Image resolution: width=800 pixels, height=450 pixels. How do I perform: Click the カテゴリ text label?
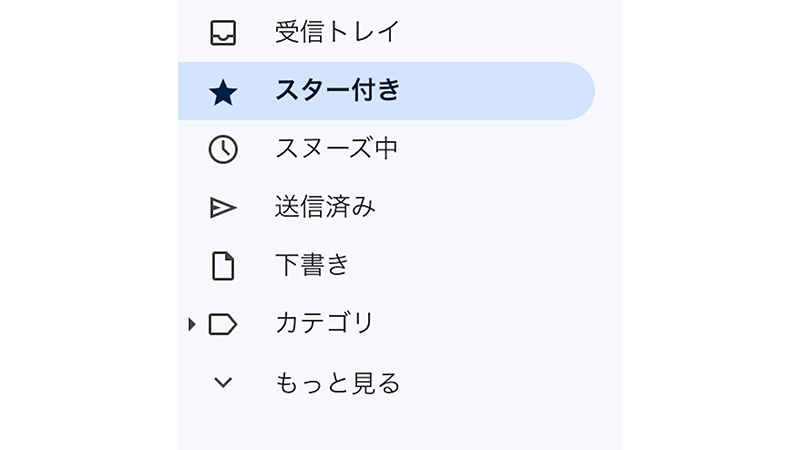tap(324, 323)
